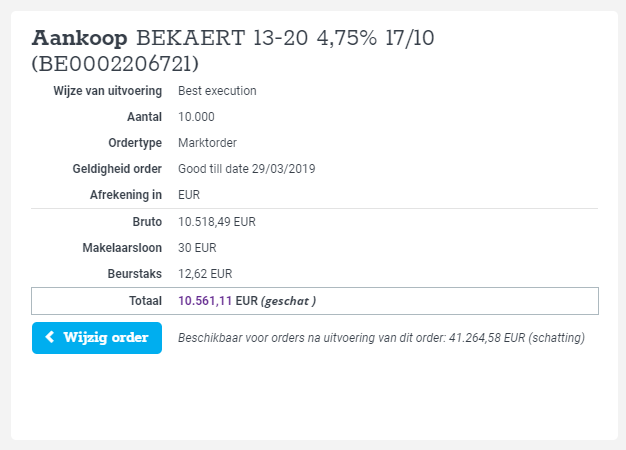Click the Best execution value
Image resolution: width=626 pixels, height=450 pixels.
click(217, 91)
